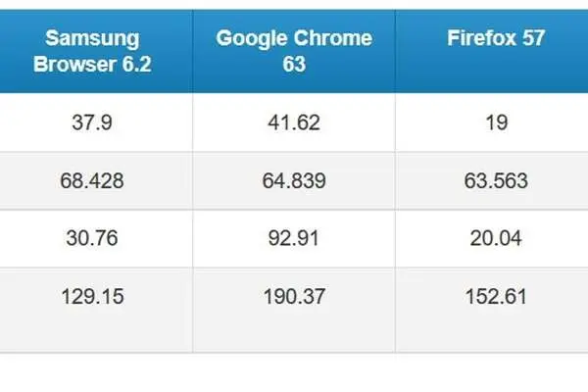Screen dimensions: 588x392
Task: Click empty space below 129.15 in the cell
Action: click(92, 330)
